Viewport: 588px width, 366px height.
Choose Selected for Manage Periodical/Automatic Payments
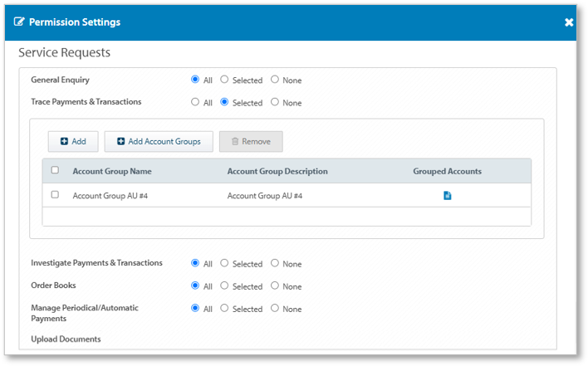(x=224, y=309)
